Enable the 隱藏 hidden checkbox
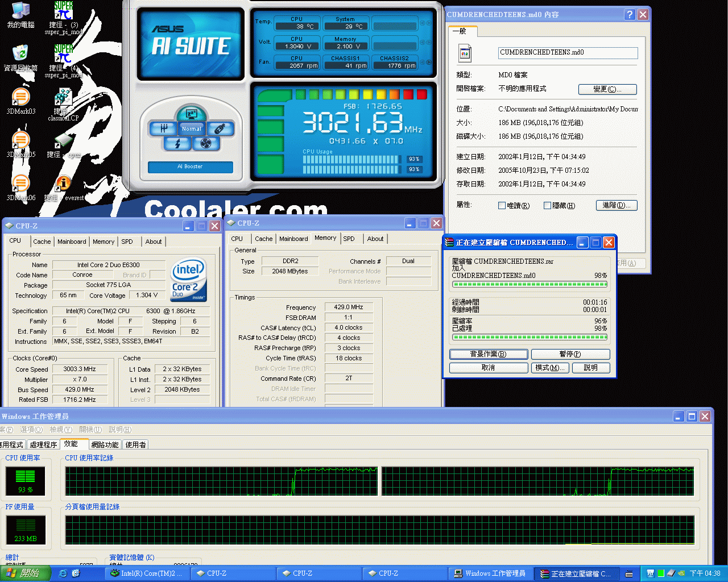 coord(547,206)
